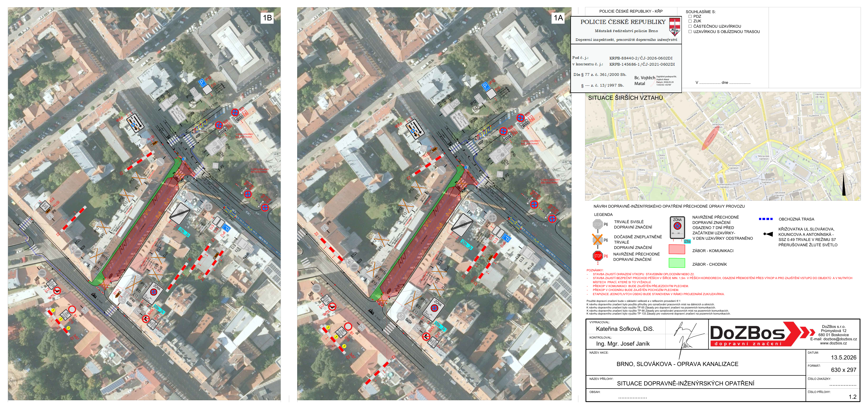Open the www.dozbos.cz website link
This screenshot has height=409, width=868.
tap(833, 343)
